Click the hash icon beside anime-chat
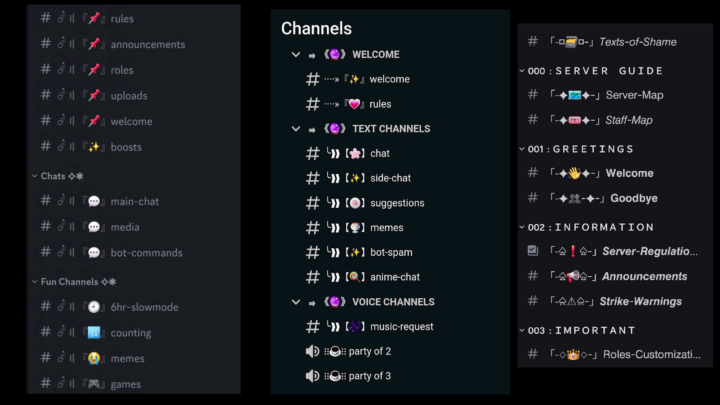Image resolution: width=720 pixels, height=405 pixels. coord(312,277)
